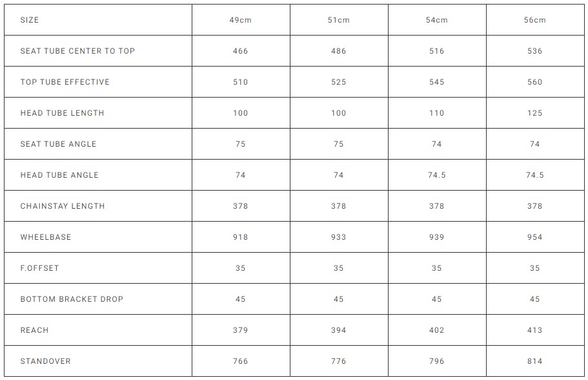Image resolution: width=588 pixels, height=380 pixels.
Task: Select the BOTTOM BRACKET DROP row label
Action: point(72,299)
